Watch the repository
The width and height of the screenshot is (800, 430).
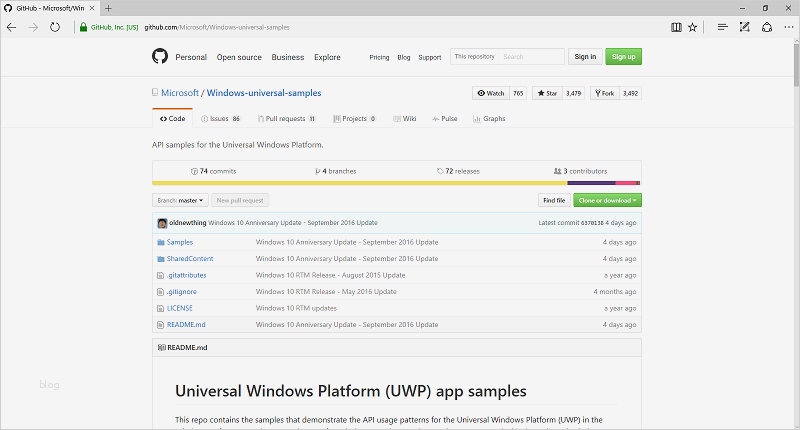click(x=490, y=93)
